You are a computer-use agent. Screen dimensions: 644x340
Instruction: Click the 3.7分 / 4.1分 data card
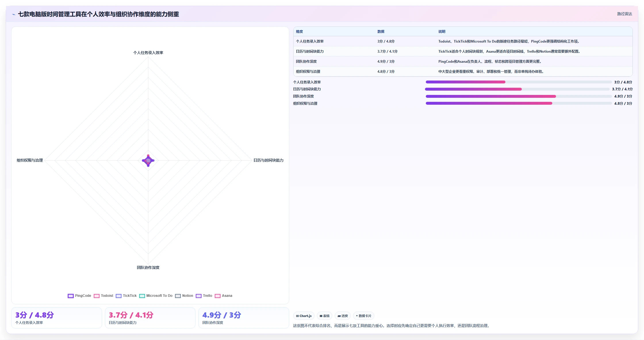150,318
